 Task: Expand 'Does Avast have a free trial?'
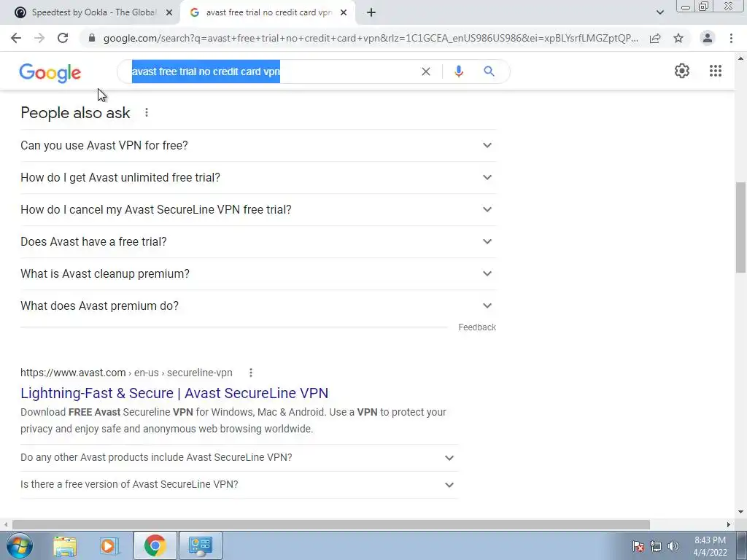(x=258, y=241)
